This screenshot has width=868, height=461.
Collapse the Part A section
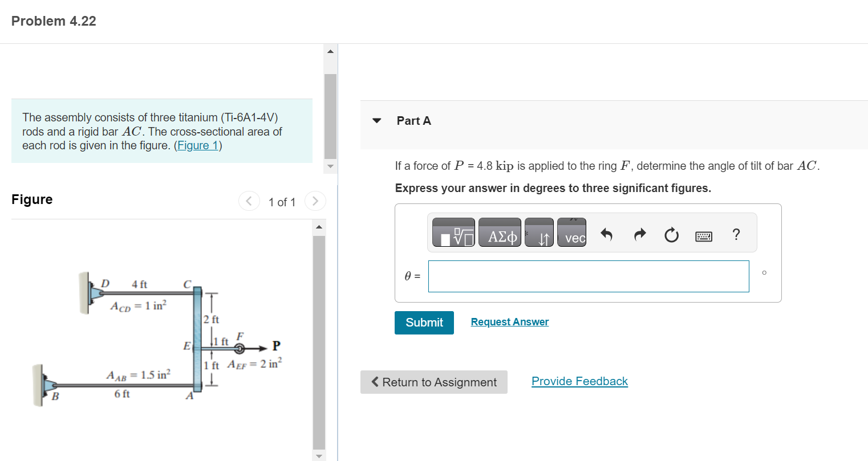[377, 120]
